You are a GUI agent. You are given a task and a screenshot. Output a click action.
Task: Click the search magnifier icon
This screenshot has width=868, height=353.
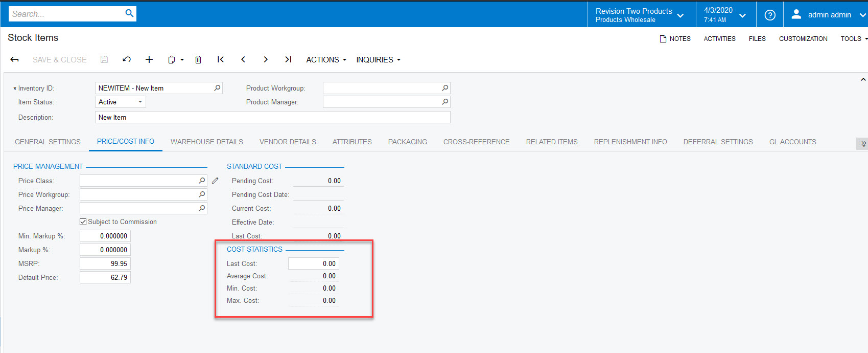(x=129, y=13)
